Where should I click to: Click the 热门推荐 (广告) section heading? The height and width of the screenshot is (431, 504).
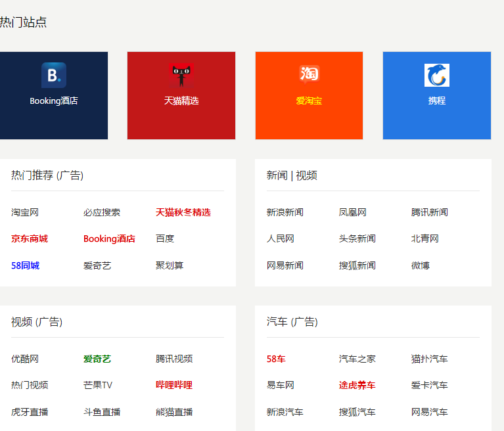[47, 175]
